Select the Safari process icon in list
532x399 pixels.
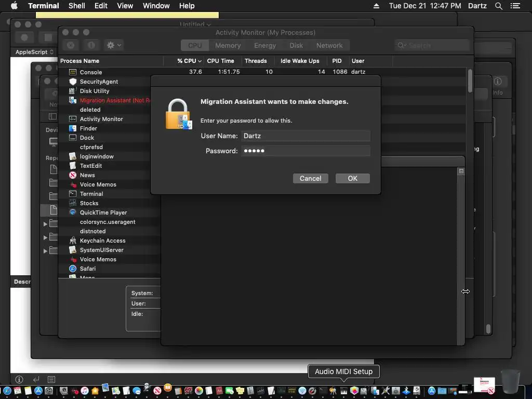point(73,269)
